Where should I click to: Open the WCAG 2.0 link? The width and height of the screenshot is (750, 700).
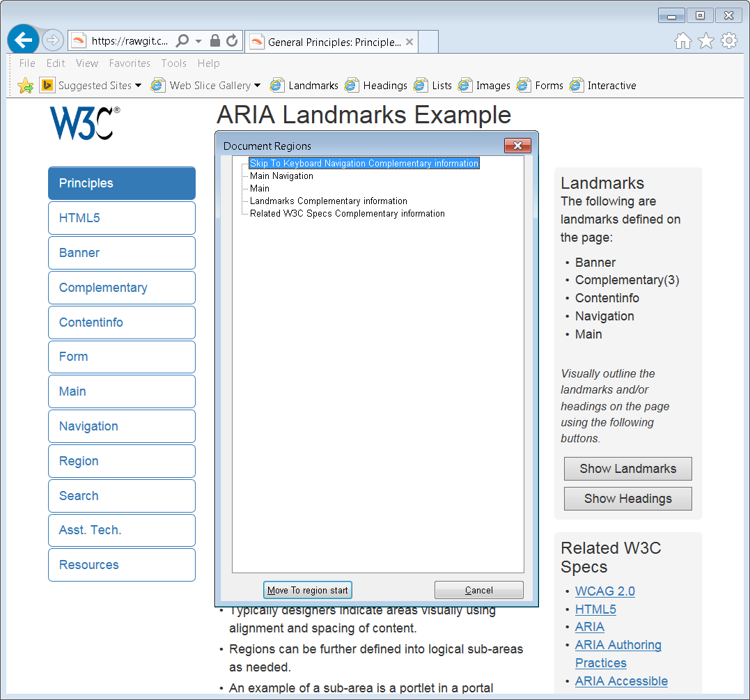pyautogui.click(x=604, y=591)
